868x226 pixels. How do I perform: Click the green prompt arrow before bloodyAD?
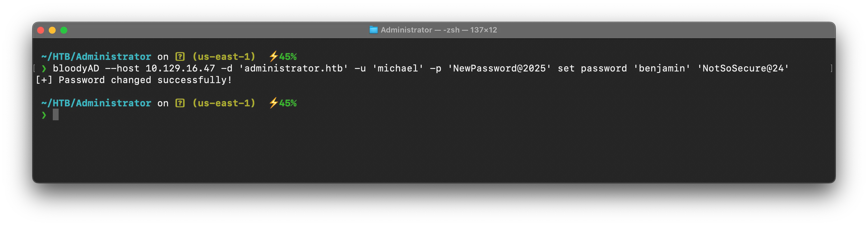tap(44, 69)
